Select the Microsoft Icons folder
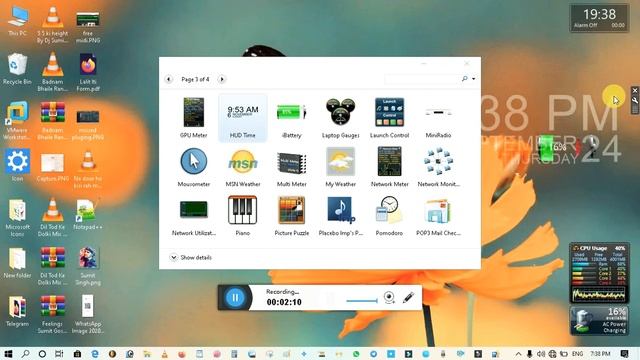This screenshot has width=640, height=360. 17,218
